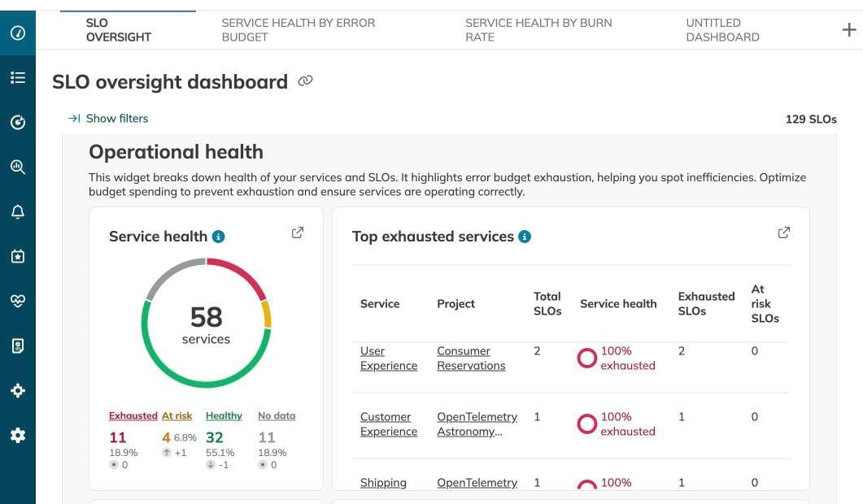Click the Exhausted count value 11
The height and width of the screenshot is (504, 863).
pyautogui.click(x=118, y=437)
